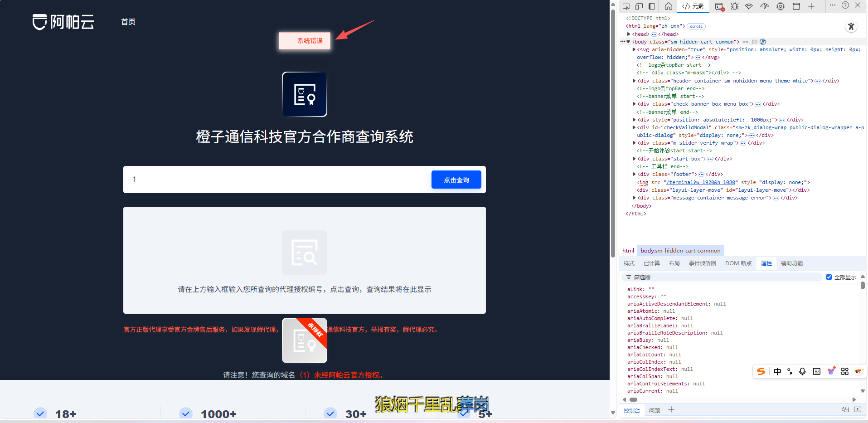Expand the head element node
868x423 pixels.
coord(629,34)
